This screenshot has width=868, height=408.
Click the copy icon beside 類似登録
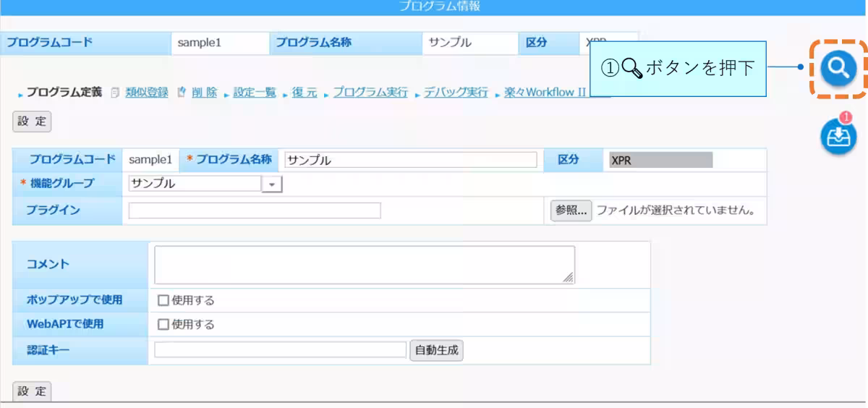115,93
